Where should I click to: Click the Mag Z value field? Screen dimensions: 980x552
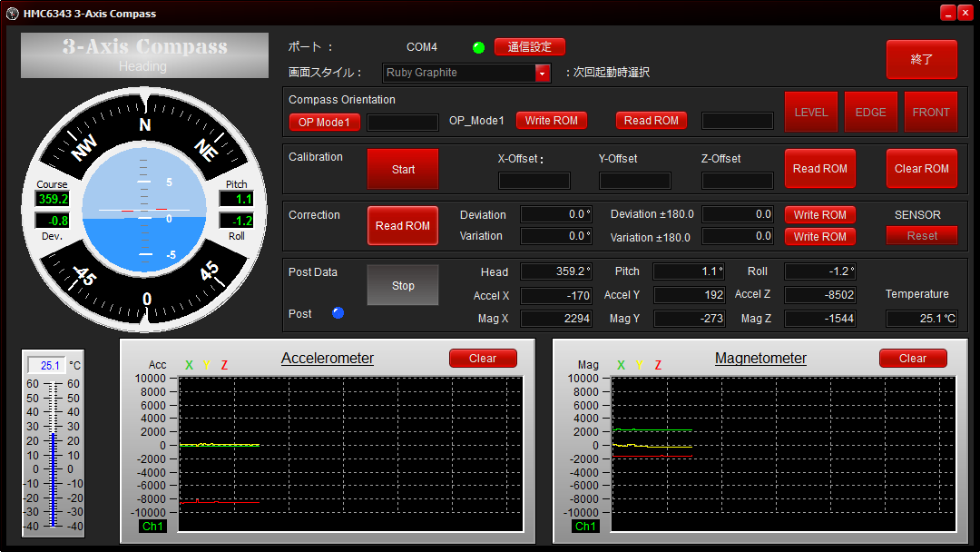tap(820, 319)
